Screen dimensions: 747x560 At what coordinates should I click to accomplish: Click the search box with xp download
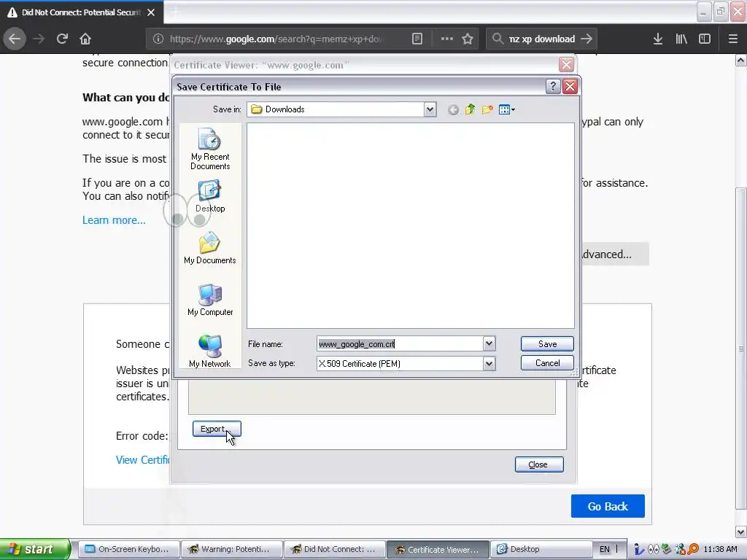[x=542, y=39]
